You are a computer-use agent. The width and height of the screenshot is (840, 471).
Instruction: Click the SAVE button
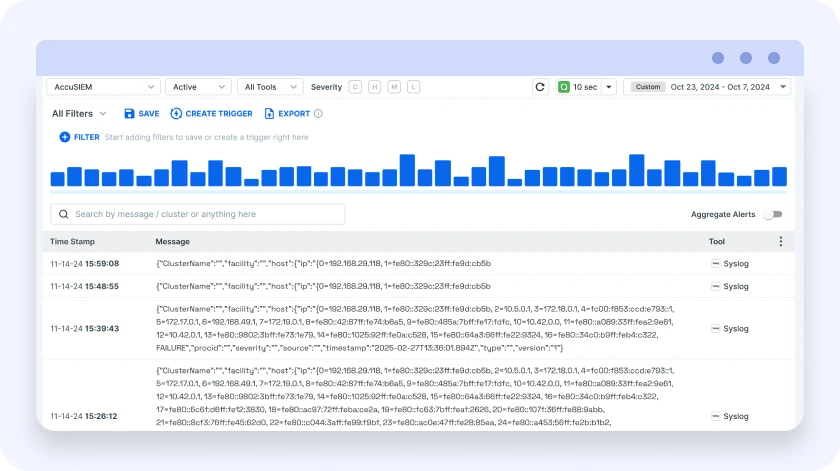pos(142,114)
